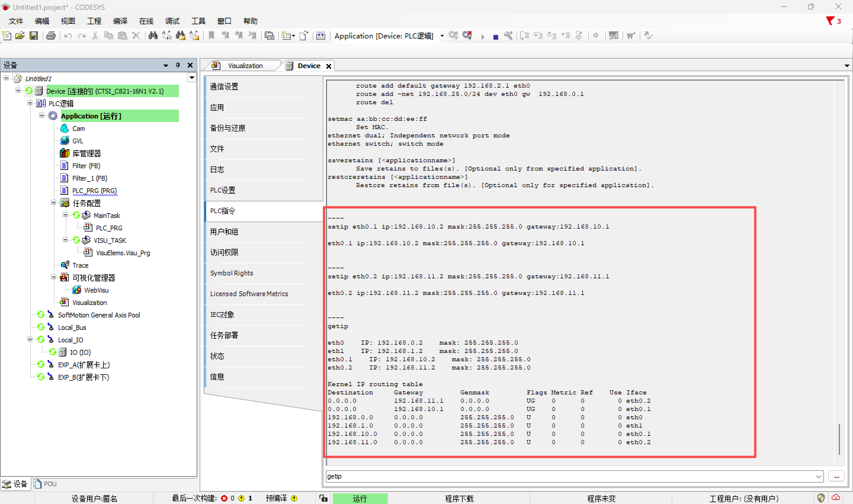Screen dimensions: 853x504
Task: Collapse the 可视化管理器 node
Action: [53, 277]
